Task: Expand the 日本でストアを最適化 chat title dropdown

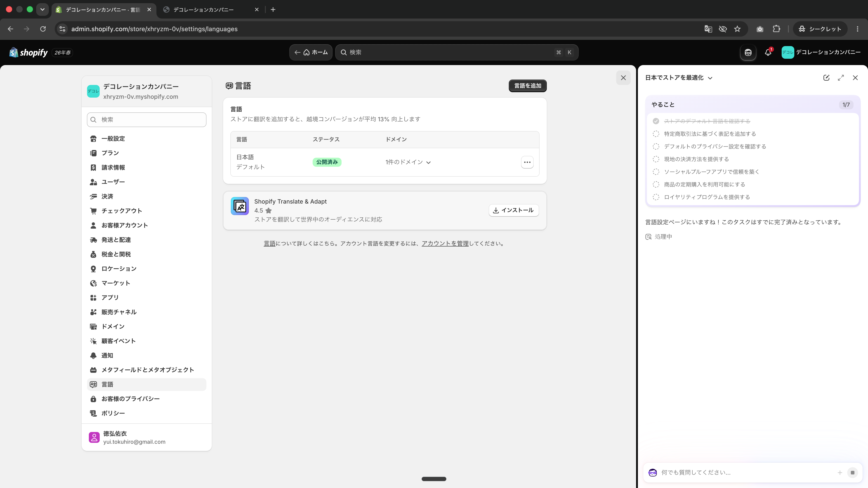Action: [679, 78]
